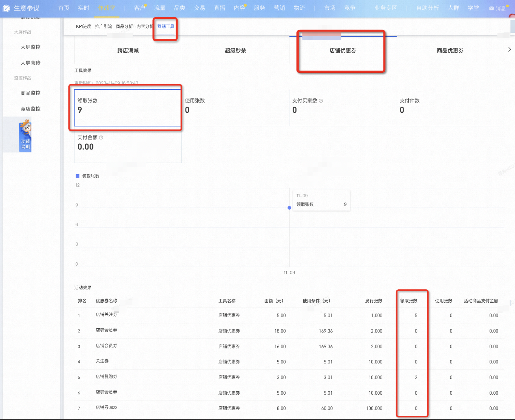This screenshot has height=420, width=515.
Task: Open 物流 in top navigation
Action: click(x=299, y=8)
